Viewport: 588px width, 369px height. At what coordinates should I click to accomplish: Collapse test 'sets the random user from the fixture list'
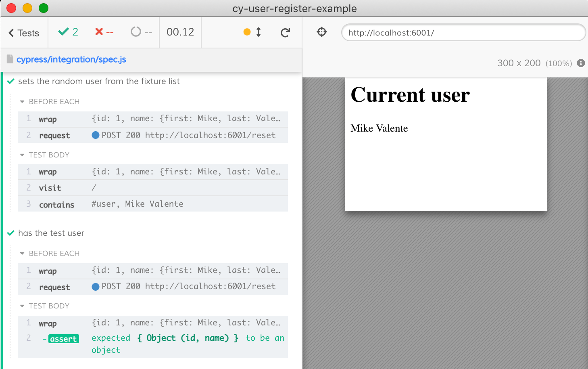[x=99, y=81]
